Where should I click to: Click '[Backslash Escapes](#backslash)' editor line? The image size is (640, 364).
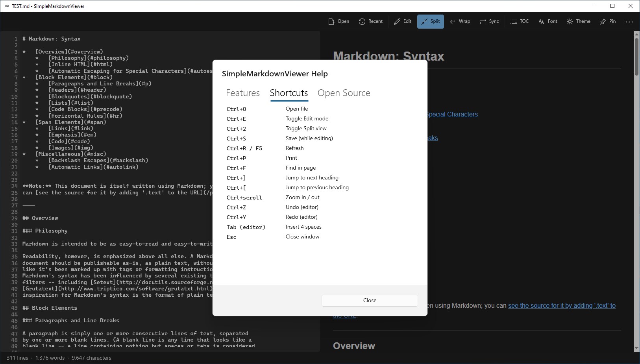tap(98, 160)
